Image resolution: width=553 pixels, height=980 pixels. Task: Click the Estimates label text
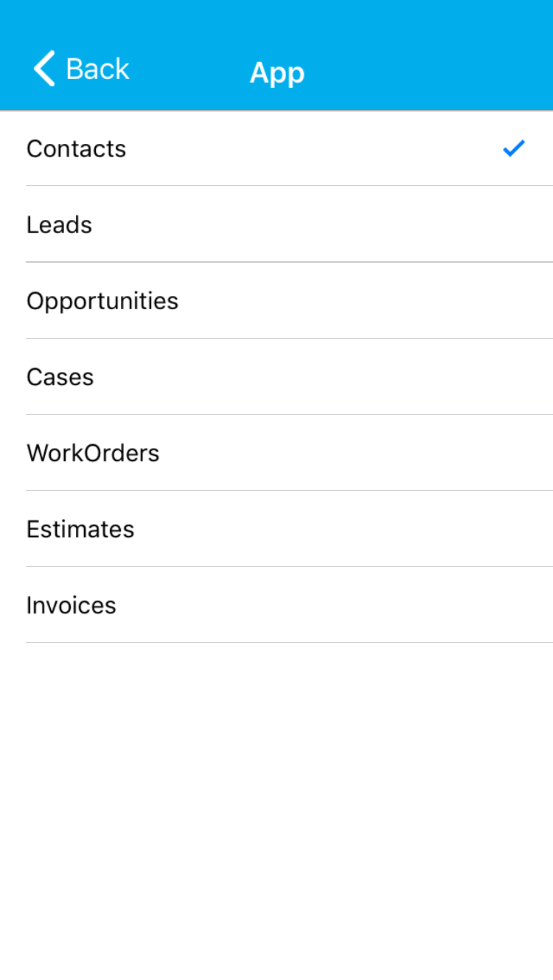pyautogui.click(x=80, y=529)
